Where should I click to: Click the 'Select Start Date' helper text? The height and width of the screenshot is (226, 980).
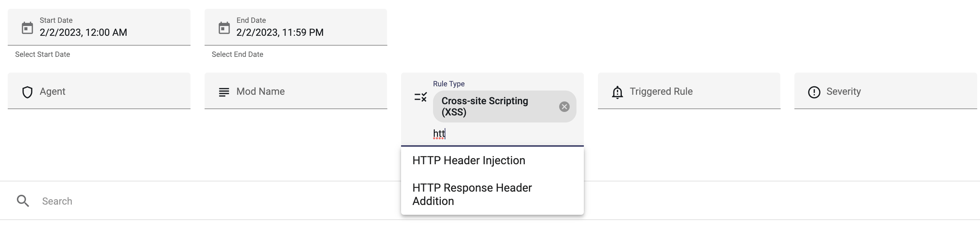[43, 54]
